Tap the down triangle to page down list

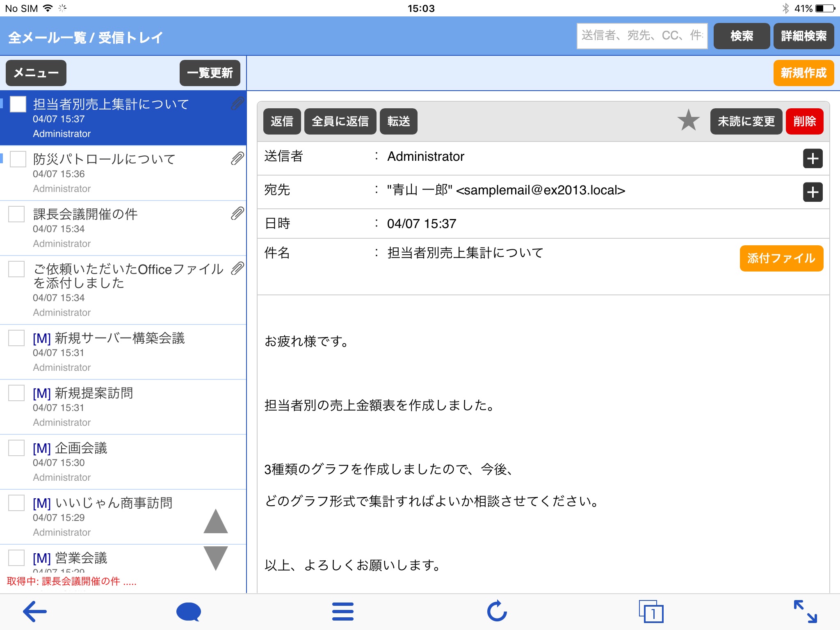click(x=216, y=558)
